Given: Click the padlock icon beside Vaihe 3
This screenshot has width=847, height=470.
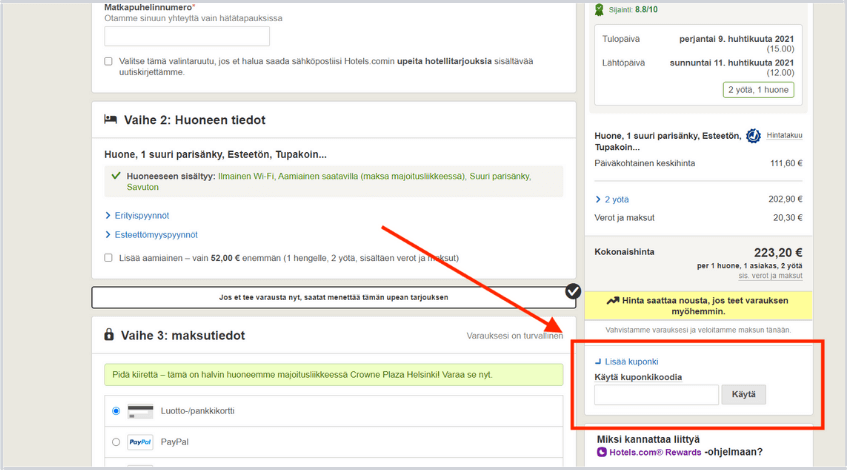Looking at the screenshot, I should (x=110, y=335).
